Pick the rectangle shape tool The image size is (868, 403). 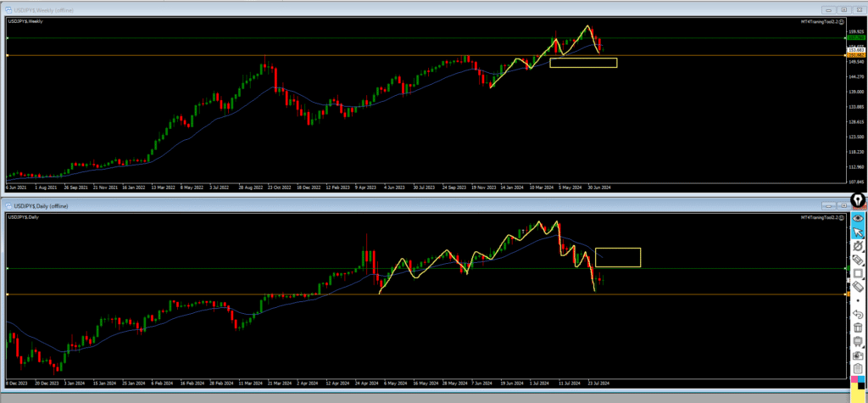tap(858, 273)
